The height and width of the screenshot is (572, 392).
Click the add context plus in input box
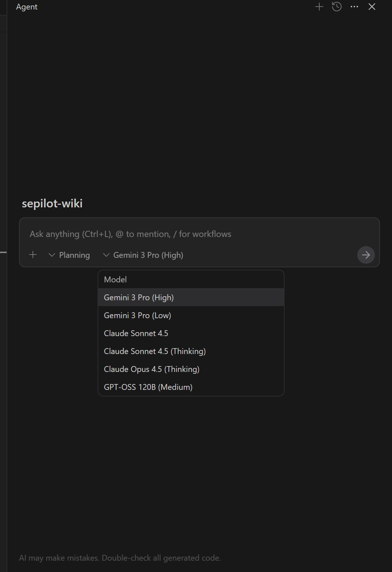point(33,255)
